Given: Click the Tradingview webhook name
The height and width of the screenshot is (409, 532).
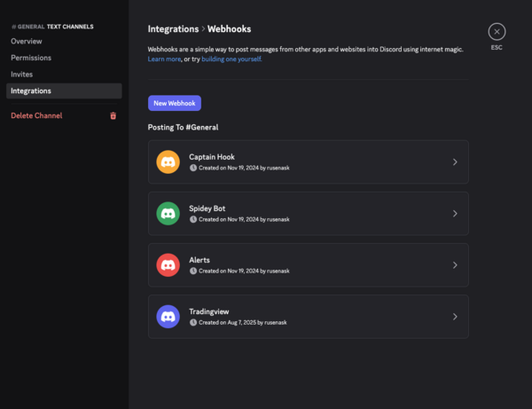Looking at the screenshot, I should tap(208, 311).
